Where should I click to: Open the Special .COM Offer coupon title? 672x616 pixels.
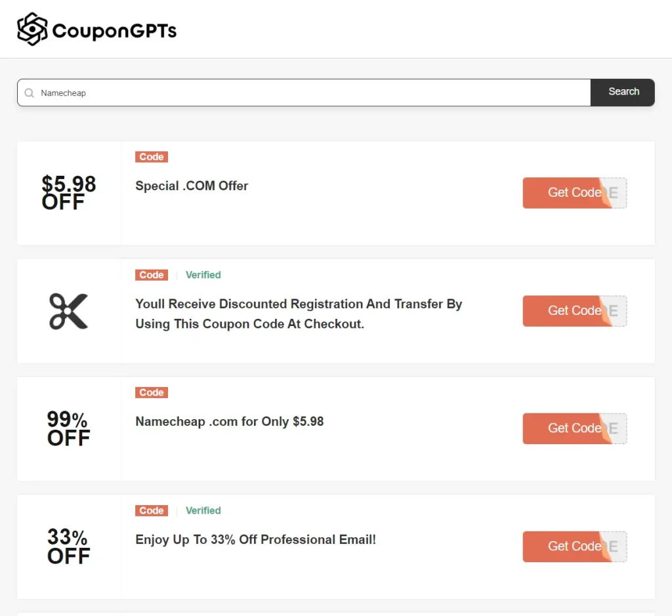[x=192, y=186]
